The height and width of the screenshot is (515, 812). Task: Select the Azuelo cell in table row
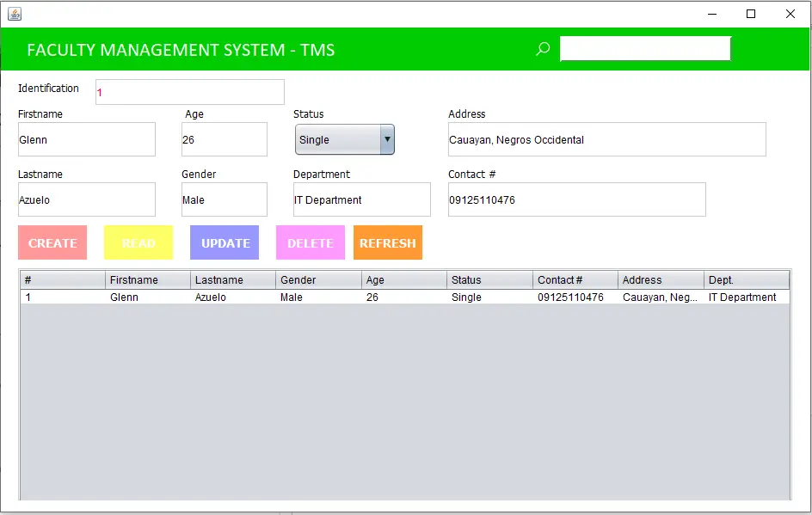233,297
